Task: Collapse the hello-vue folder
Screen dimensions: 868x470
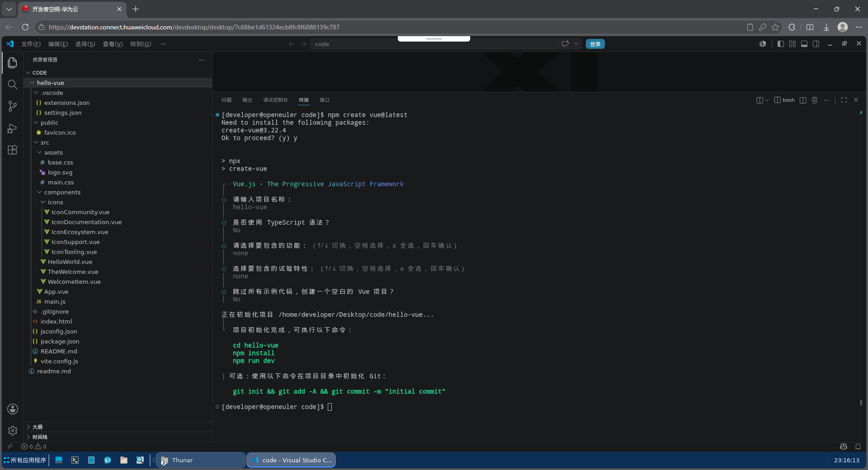Action: [118, 83]
